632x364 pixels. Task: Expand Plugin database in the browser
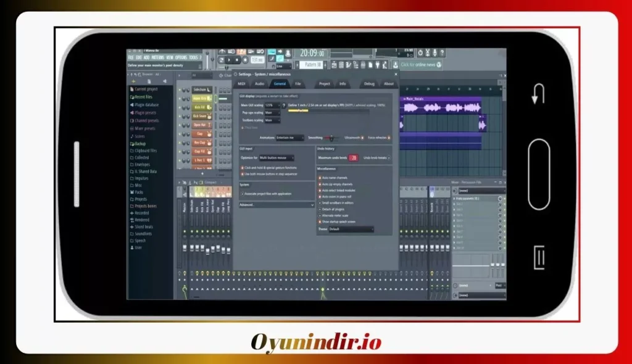click(x=144, y=105)
